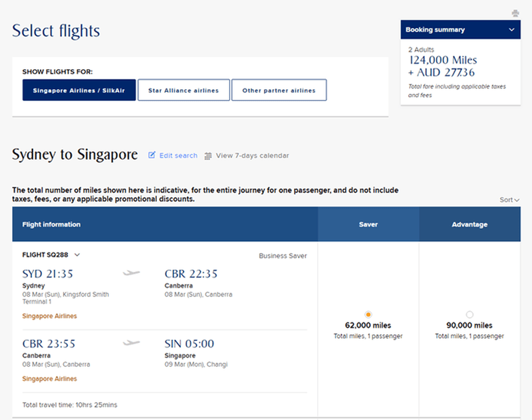The image size is (532, 420).
Task: Select the Singapore Airlines / SilkAir filter
Action: point(78,90)
